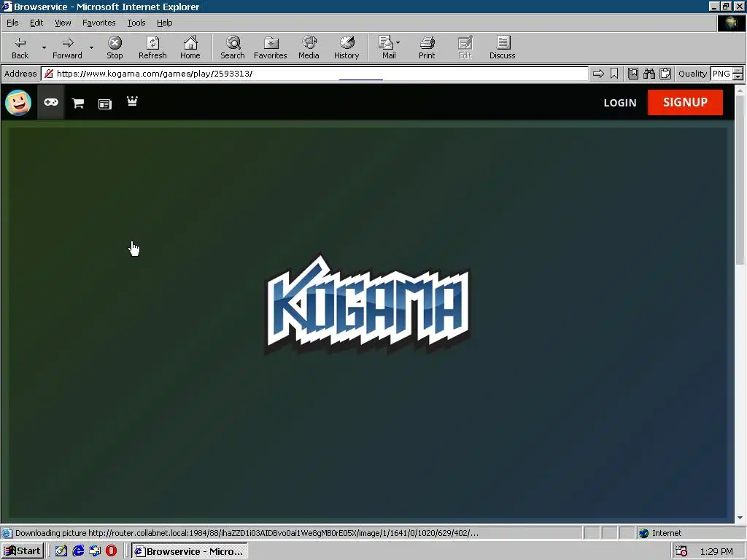Screen dimensions: 747x560
Task: Open the Media pane
Action: [309, 48]
